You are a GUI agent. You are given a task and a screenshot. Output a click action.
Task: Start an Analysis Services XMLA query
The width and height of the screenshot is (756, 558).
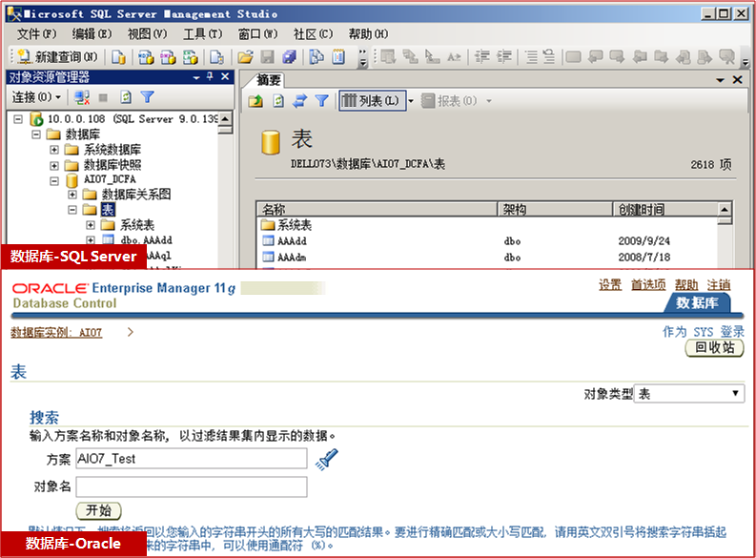190,57
